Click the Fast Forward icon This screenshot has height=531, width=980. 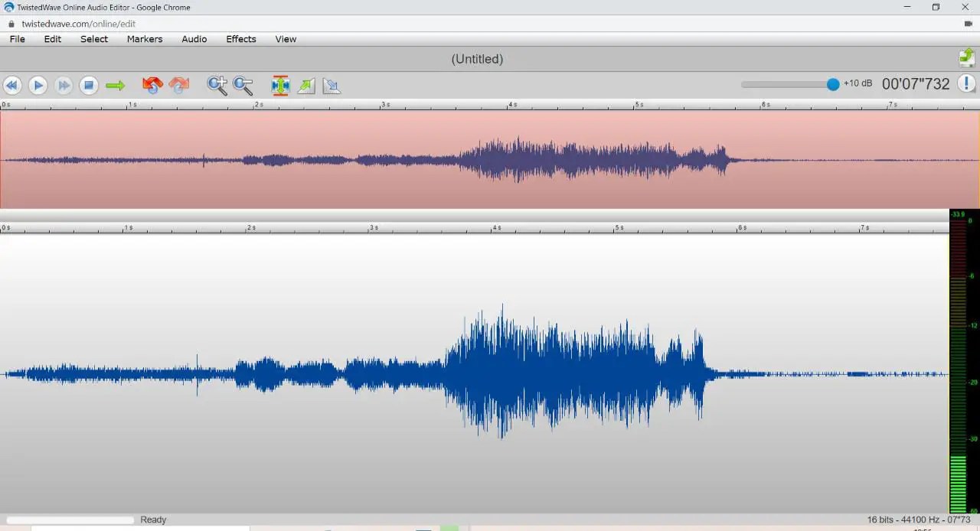[64, 85]
